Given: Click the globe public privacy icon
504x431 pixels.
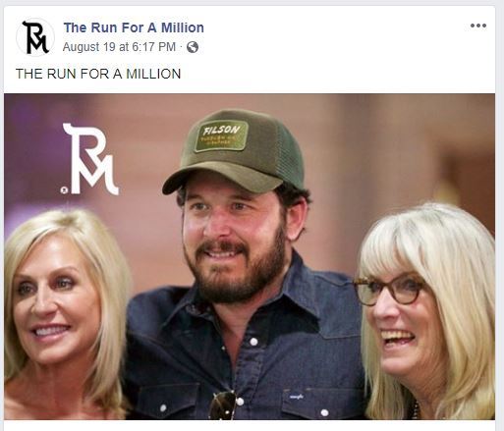Looking at the screenshot, I should [x=193, y=47].
